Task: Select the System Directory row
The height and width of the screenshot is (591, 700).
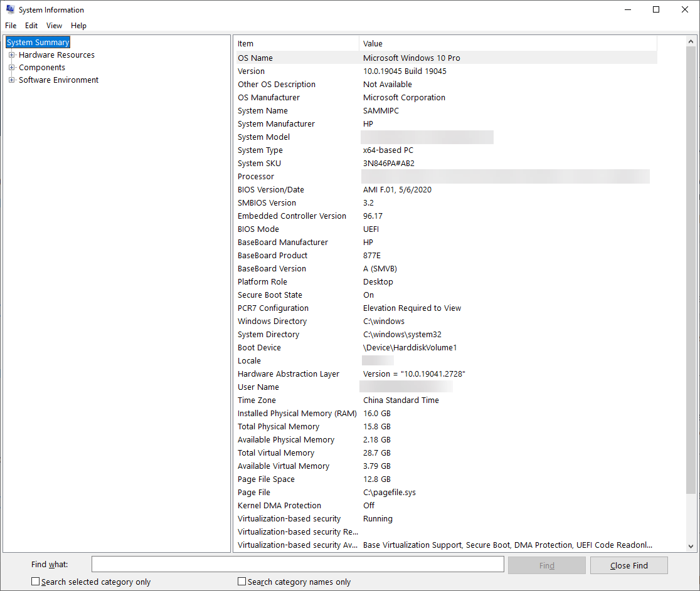Action: pos(447,334)
